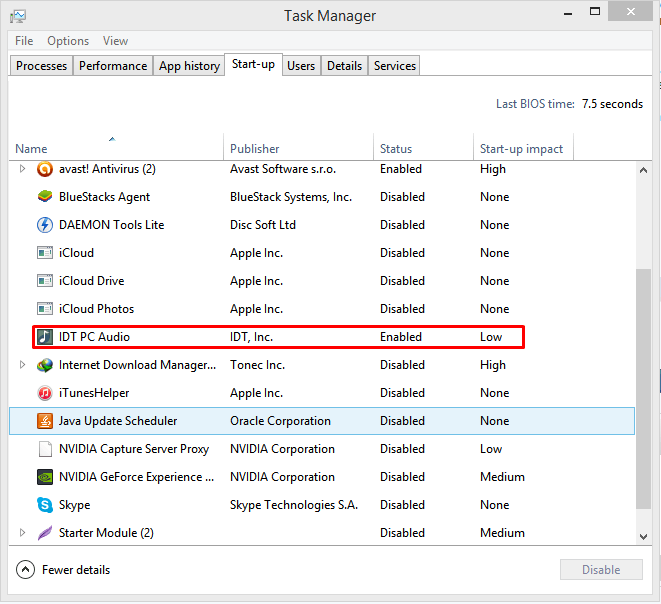Click the Task Manager title bar icon

pos(18,16)
